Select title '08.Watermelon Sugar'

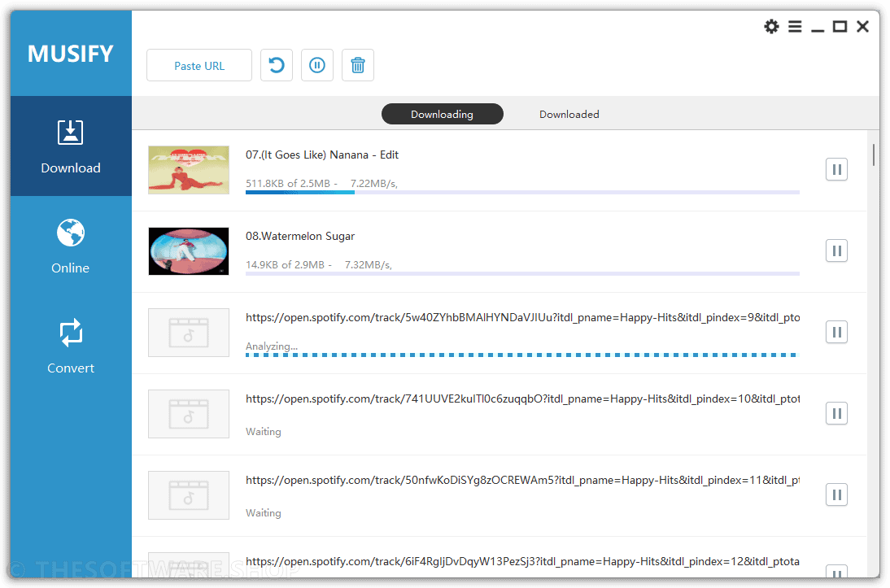click(299, 236)
